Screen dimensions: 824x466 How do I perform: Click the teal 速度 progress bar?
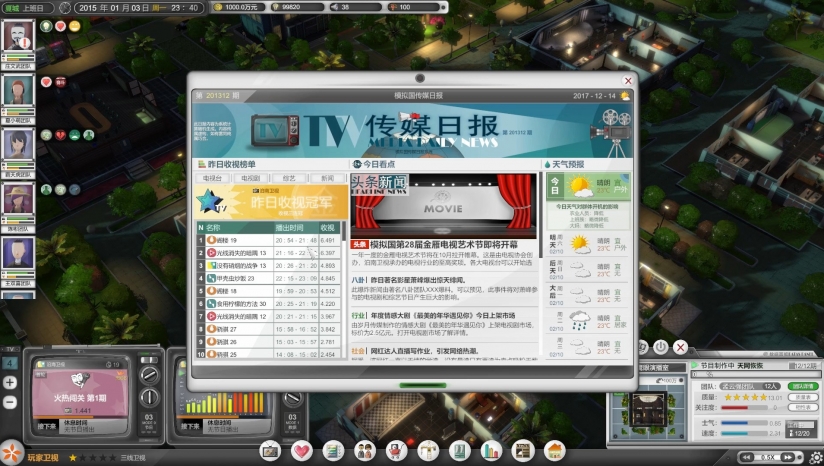[x=744, y=433]
